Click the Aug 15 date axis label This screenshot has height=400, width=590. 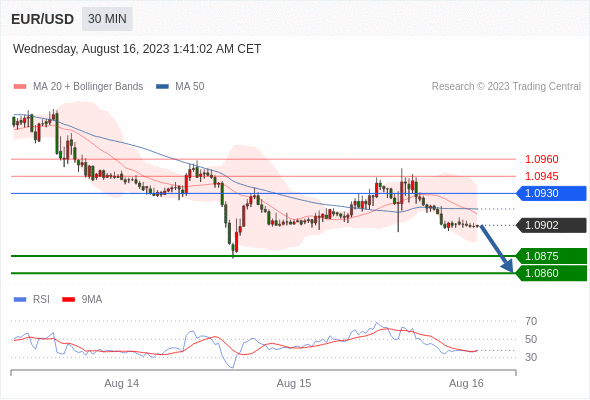pyautogui.click(x=294, y=383)
